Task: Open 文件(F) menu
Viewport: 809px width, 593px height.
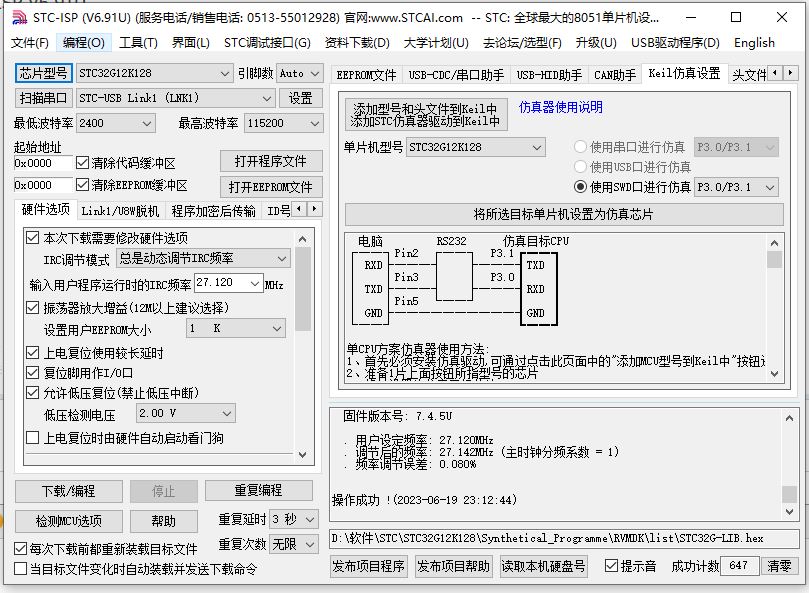Action: coord(29,42)
